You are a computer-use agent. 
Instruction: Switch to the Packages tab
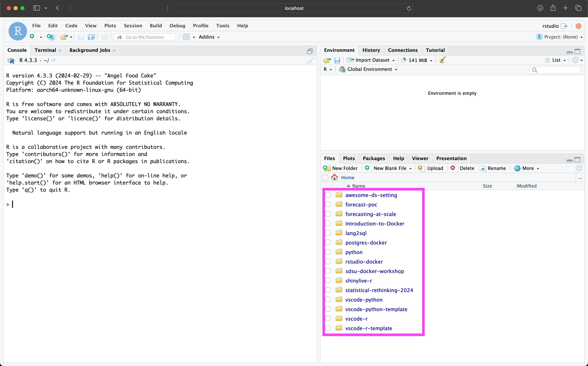click(x=374, y=158)
